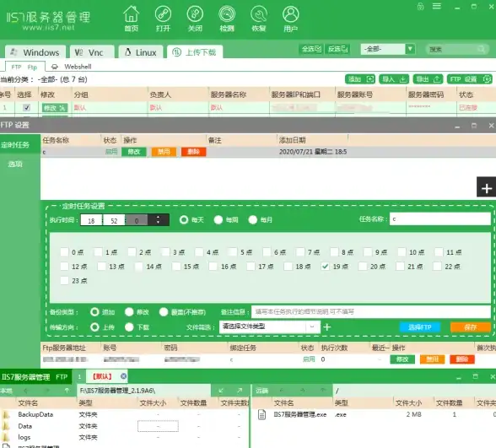Click 全选 select-all button

(311, 49)
